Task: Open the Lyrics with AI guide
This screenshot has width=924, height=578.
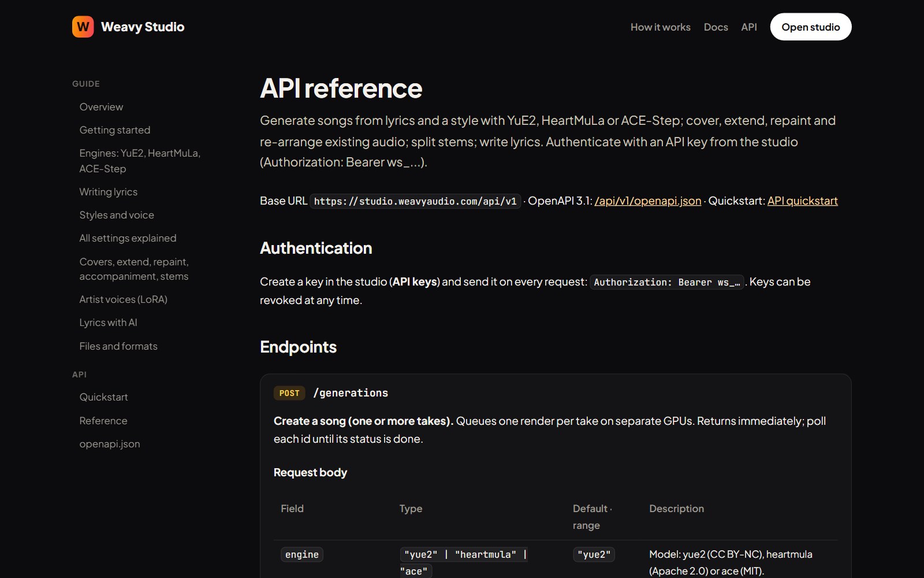Action: click(x=108, y=323)
